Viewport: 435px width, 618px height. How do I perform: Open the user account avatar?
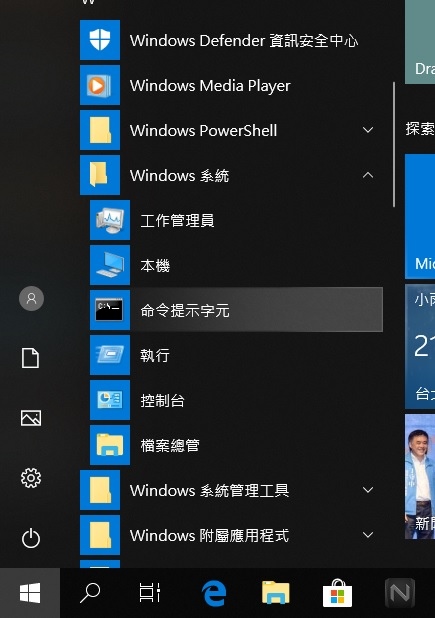[32, 298]
